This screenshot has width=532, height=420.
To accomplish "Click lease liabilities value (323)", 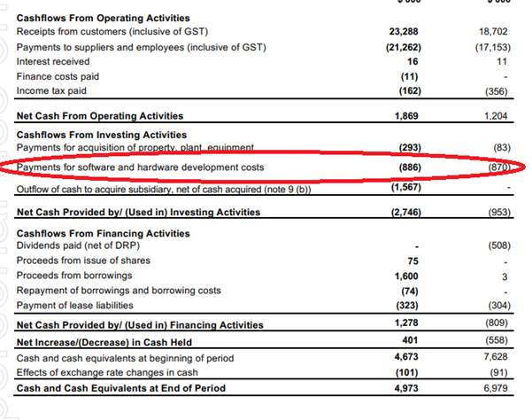I will tap(407, 305).
